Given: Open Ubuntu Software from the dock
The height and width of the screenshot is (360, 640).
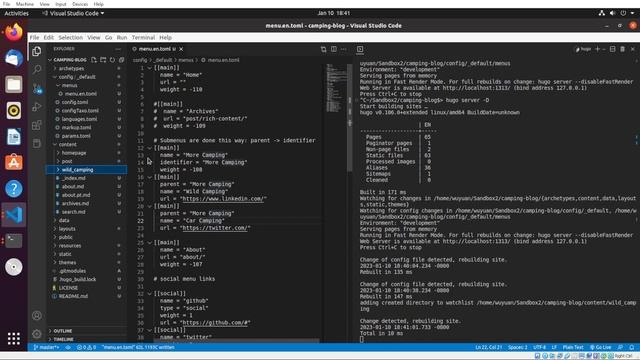Looking at the screenshot, I should coord(14,163).
